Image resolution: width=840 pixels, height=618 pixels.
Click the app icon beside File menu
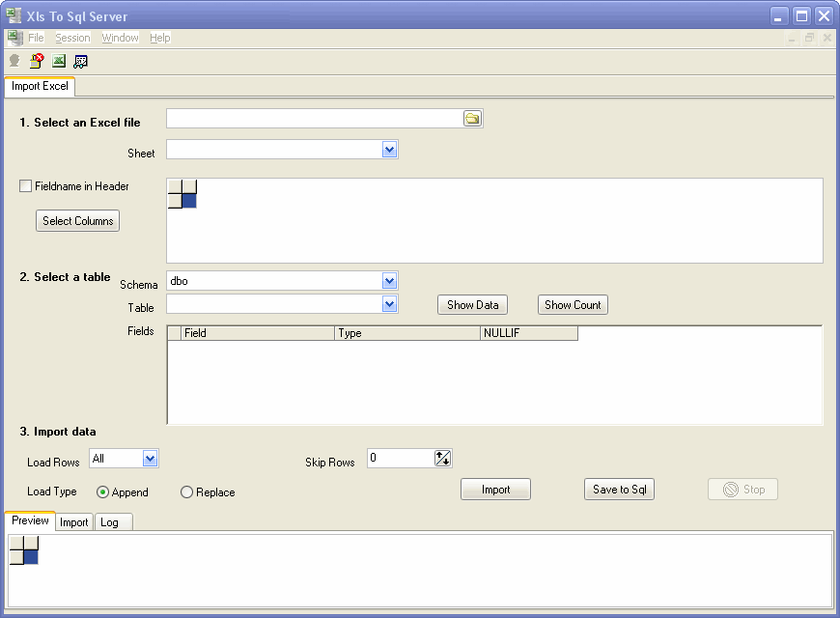pyautogui.click(x=15, y=38)
